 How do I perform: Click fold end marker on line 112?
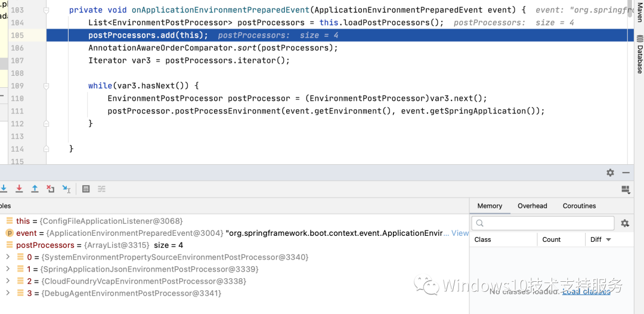point(46,124)
